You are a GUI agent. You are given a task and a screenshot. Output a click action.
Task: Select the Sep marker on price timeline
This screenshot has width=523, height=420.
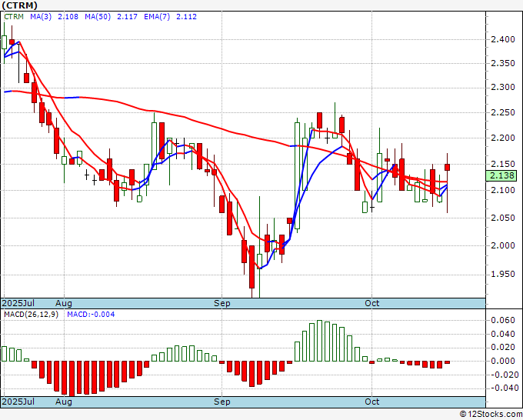pos(222,303)
